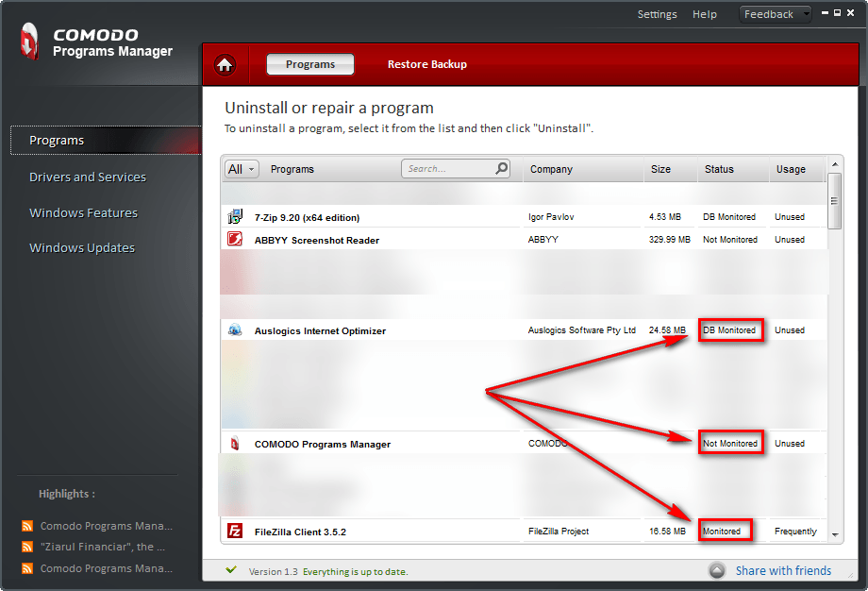Viewport: 868px width, 591px height.
Task: Open last Comodo Programs Mana... highlight
Action: point(107,568)
